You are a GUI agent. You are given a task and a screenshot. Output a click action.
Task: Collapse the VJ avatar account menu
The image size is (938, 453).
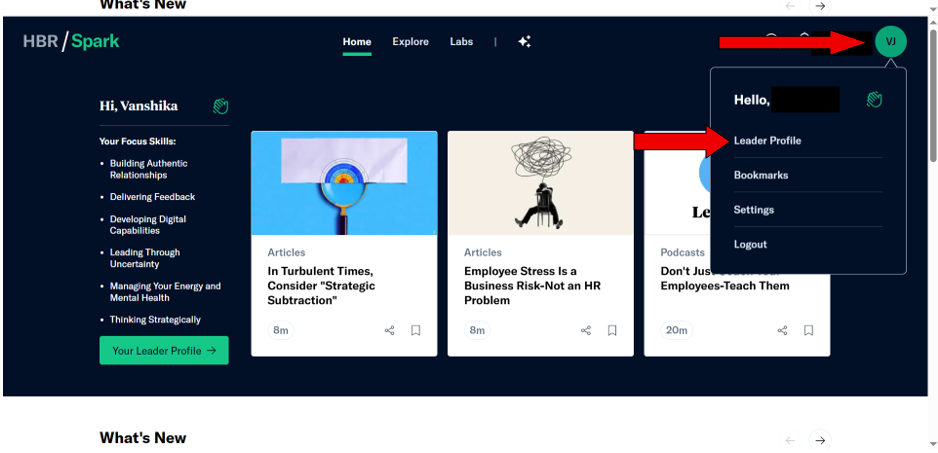click(890, 42)
